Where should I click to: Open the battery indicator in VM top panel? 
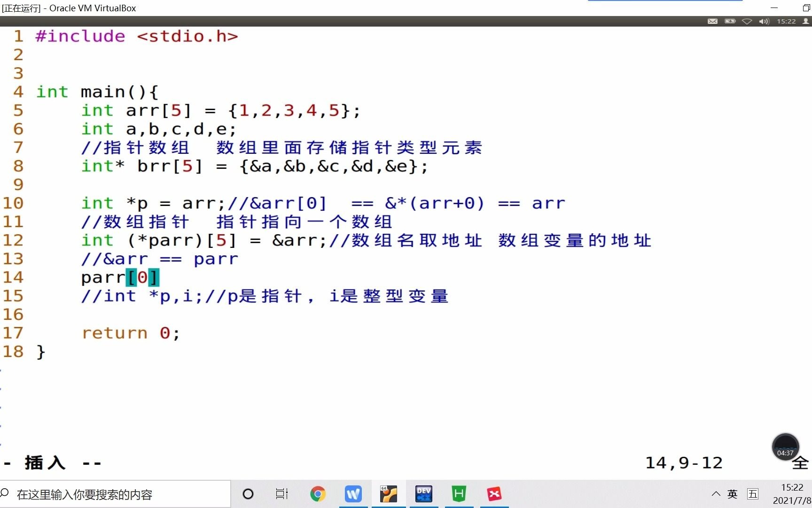(x=730, y=21)
